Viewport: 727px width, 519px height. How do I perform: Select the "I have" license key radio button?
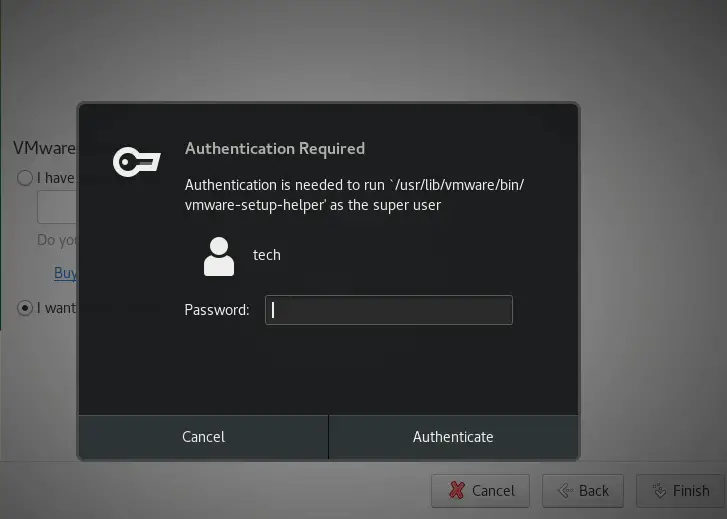[x=25, y=178]
